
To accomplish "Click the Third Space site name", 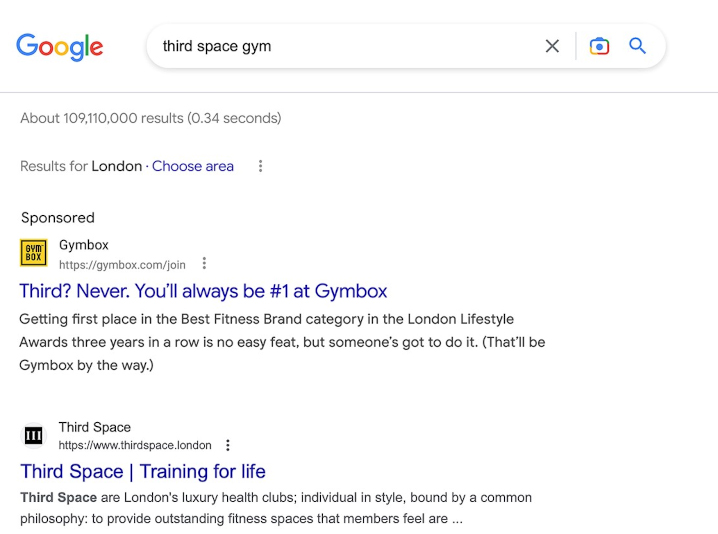I will [95, 427].
